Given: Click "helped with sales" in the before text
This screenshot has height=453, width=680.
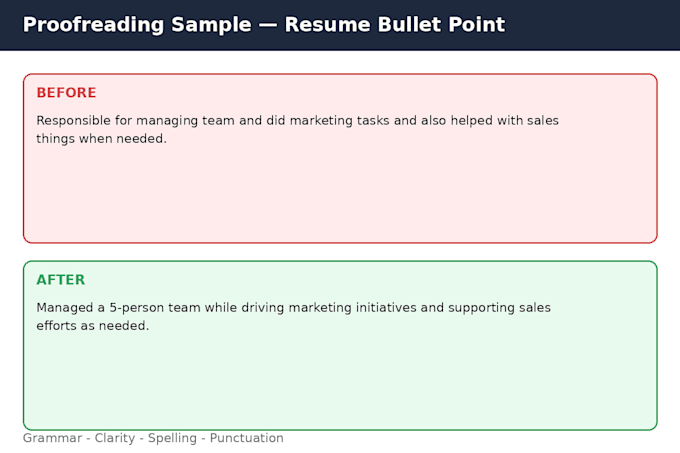Looking at the screenshot, I should [505, 121].
